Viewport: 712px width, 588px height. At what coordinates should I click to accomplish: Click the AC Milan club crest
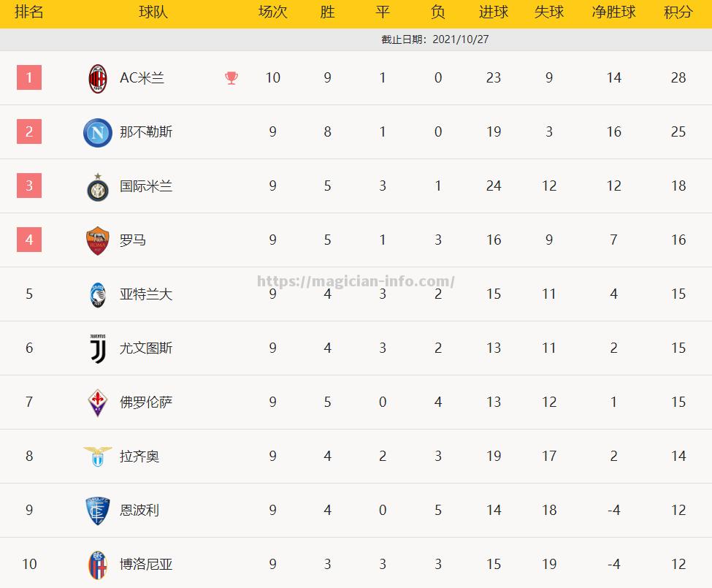click(98, 79)
